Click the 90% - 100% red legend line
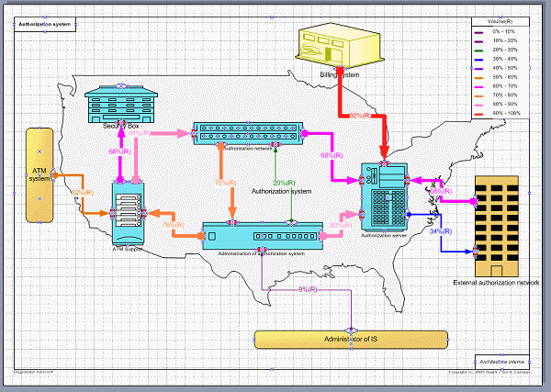The height and width of the screenshot is (392, 551). coord(478,114)
